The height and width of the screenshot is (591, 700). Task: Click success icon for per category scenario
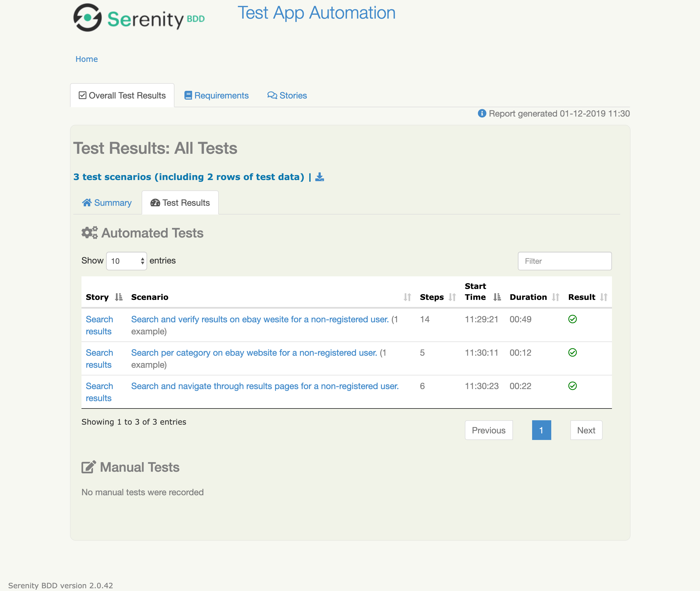(x=573, y=353)
